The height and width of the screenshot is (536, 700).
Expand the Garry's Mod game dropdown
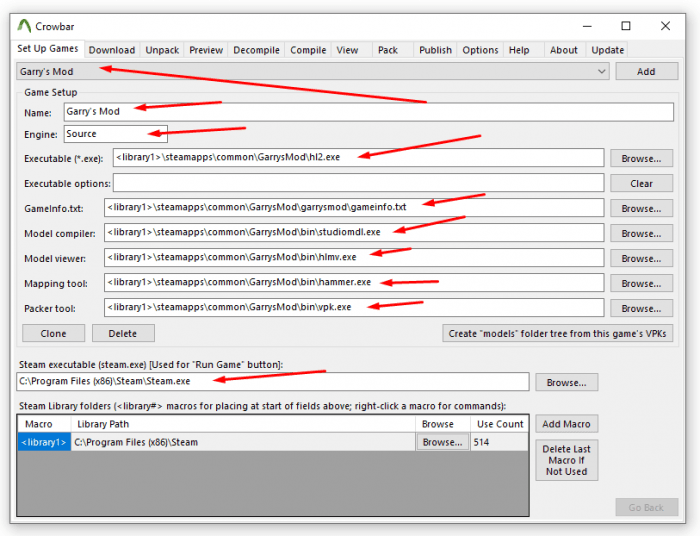[313, 71]
